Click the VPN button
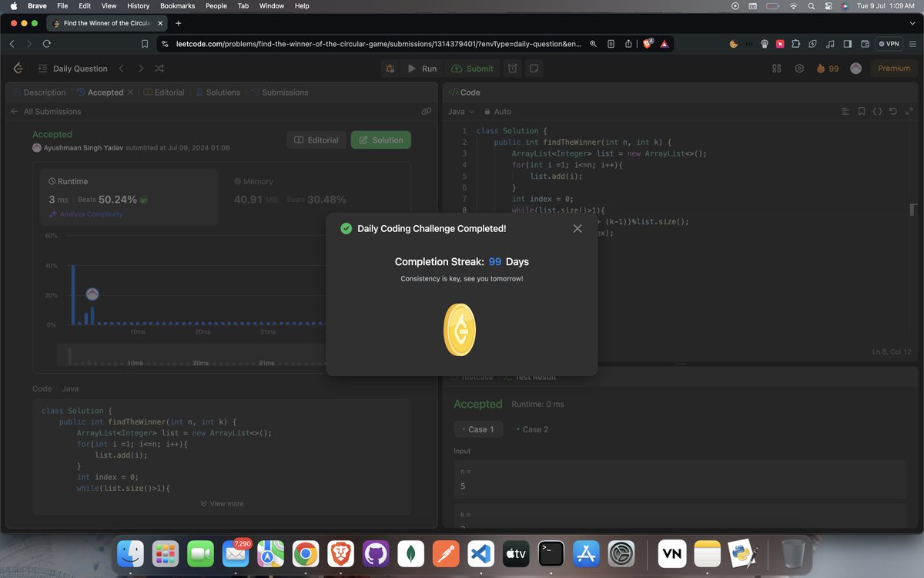This screenshot has height=578, width=924. pyautogui.click(x=889, y=44)
